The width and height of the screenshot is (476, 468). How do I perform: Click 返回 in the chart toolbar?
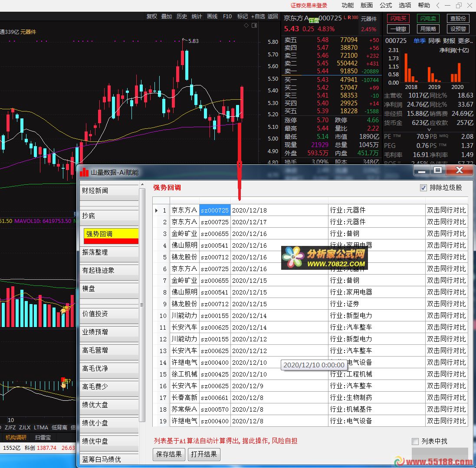tap(272, 16)
